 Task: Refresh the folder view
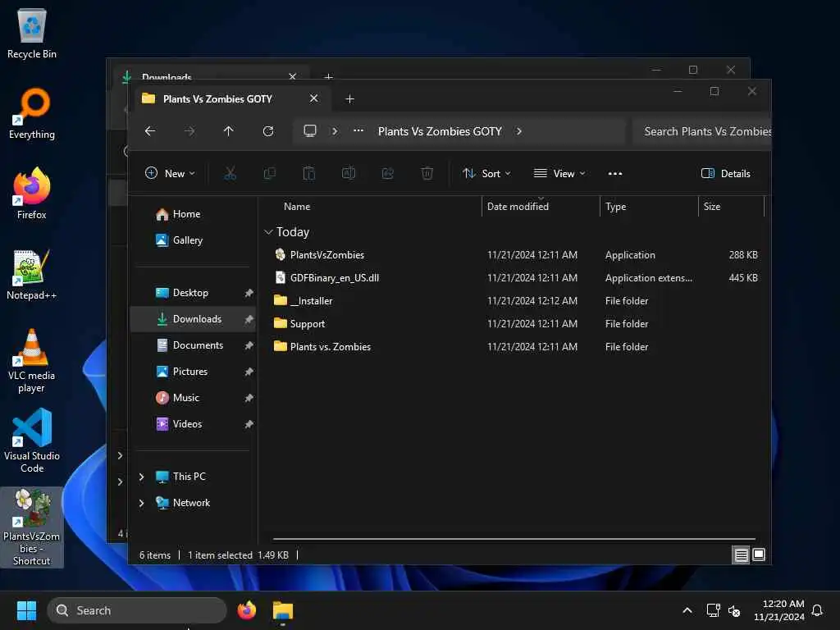268,131
